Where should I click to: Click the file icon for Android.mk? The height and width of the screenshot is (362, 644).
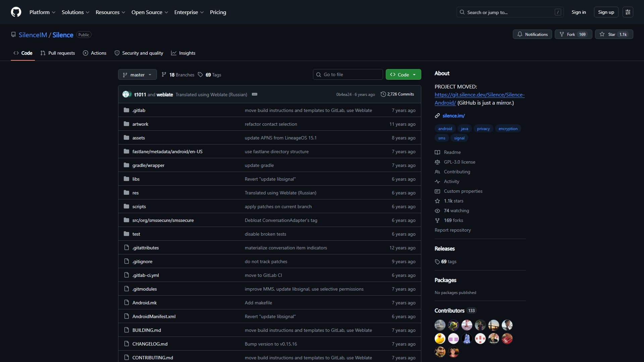tap(126, 302)
